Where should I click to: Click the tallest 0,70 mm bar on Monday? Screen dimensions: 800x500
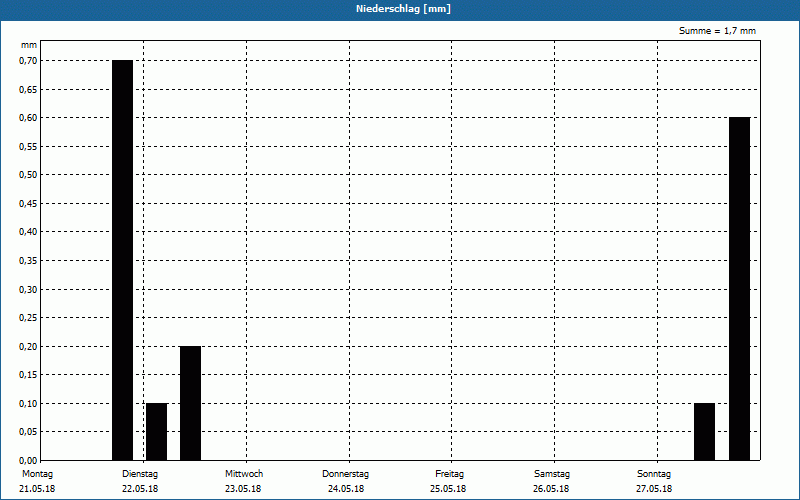[122, 260]
